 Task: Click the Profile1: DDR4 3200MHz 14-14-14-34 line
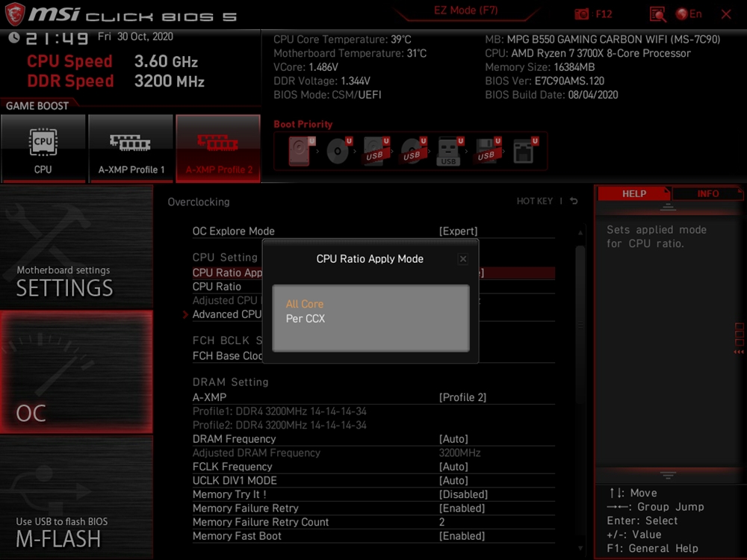(x=279, y=411)
